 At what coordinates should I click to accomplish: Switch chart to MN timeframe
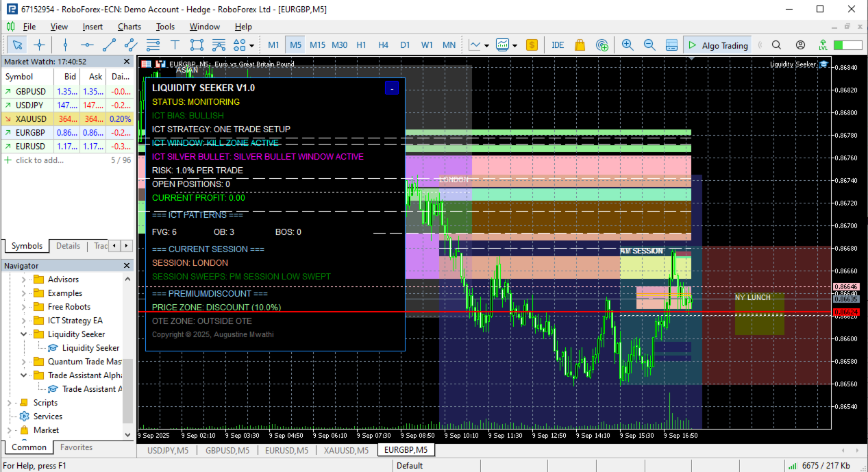coord(449,45)
